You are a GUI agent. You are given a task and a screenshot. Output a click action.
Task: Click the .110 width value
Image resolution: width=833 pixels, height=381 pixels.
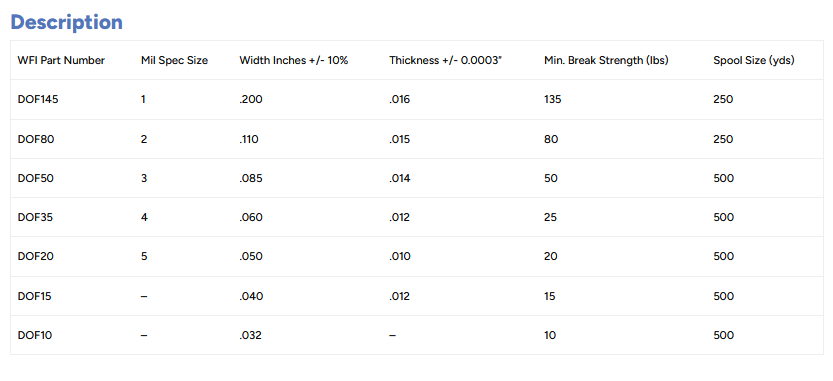(249, 139)
